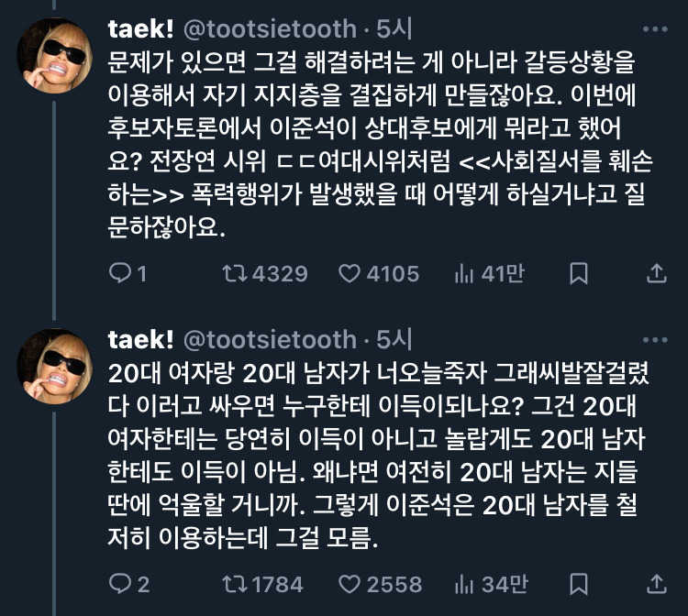Open more options menu on second tweet
This screenshot has width=688, height=616.
[654, 340]
